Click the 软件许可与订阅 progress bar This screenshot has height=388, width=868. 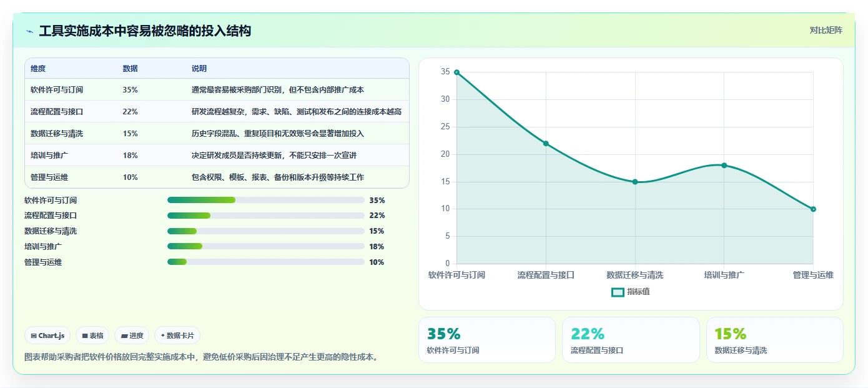265,200
